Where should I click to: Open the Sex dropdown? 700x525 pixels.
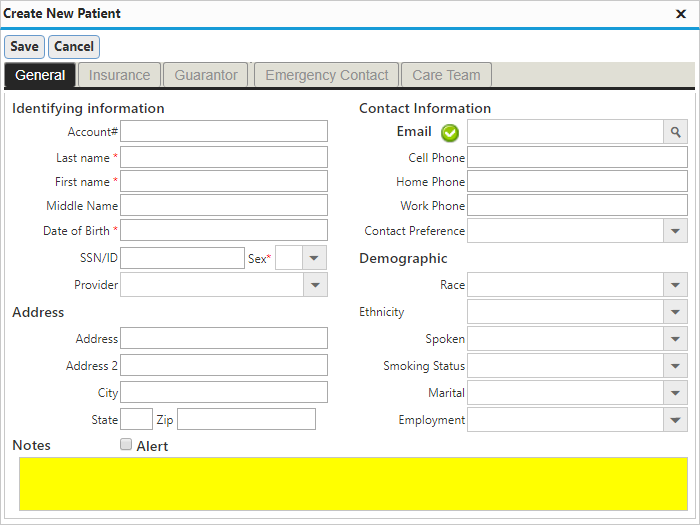click(314, 258)
